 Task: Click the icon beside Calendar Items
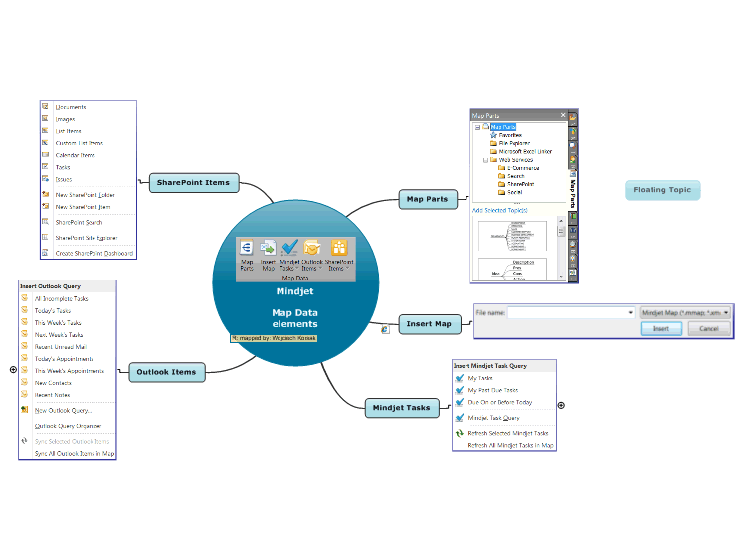tap(45, 154)
